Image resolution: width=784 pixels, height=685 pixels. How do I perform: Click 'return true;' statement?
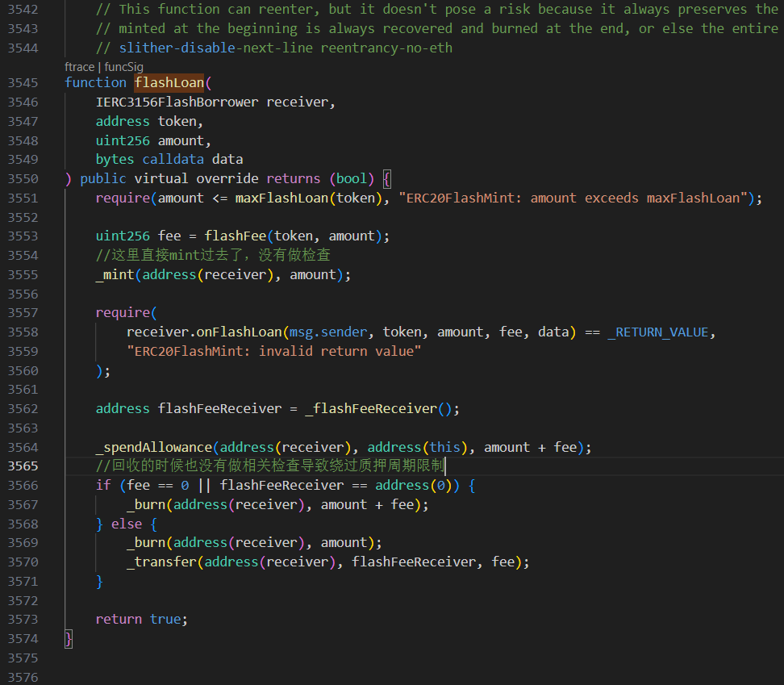click(142, 620)
